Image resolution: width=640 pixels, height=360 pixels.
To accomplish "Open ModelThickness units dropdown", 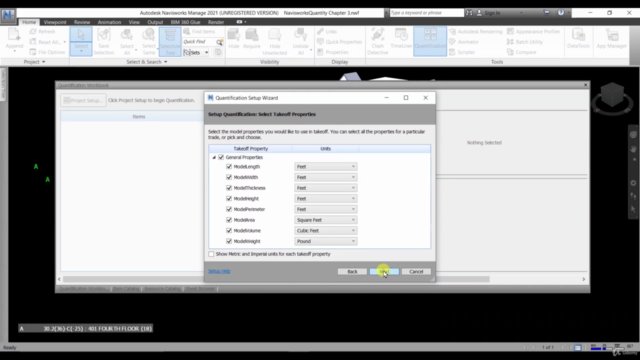I will pos(326,188).
